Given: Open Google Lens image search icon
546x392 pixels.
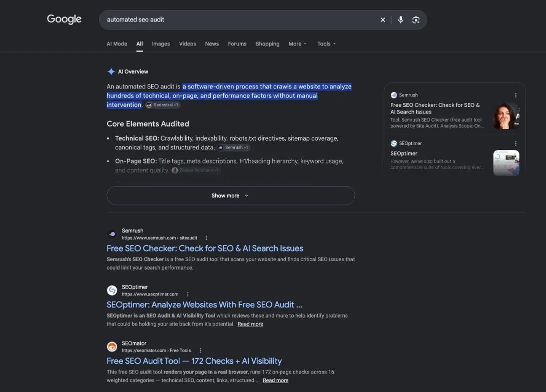Looking at the screenshot, I should click(416, 20).
